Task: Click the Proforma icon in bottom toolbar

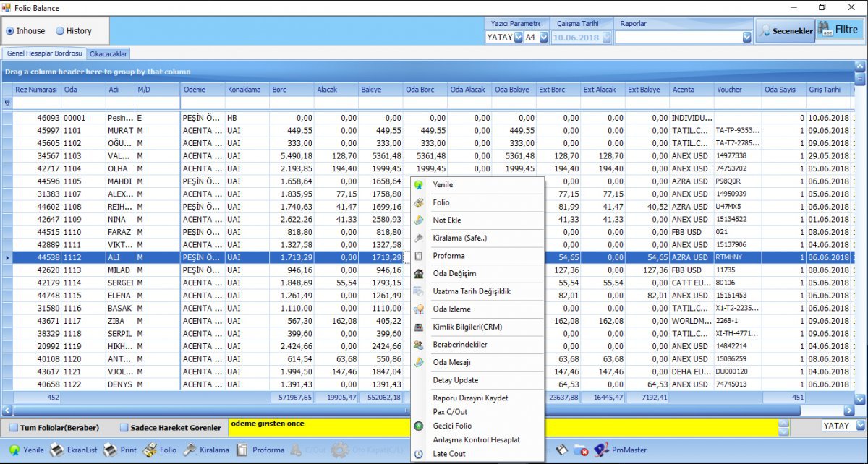Action: click(242, 450)
